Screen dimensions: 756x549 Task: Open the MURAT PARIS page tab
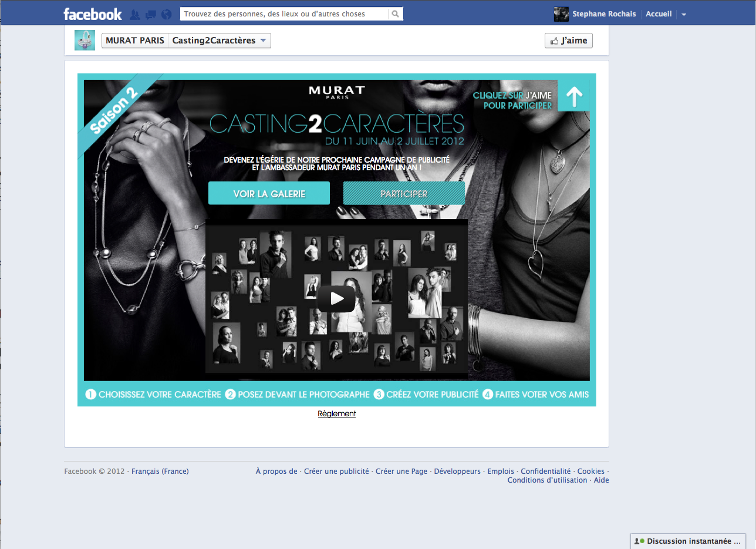135,41
